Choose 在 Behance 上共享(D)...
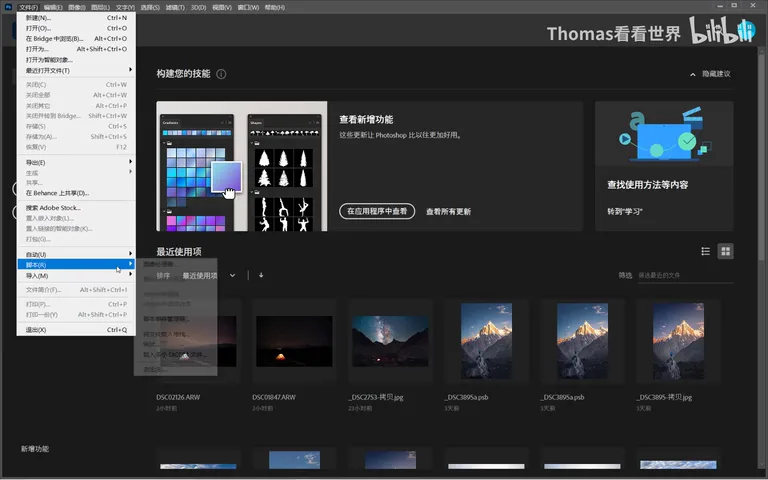This screenshot has height=480, width=768. (x=76, y=193)
